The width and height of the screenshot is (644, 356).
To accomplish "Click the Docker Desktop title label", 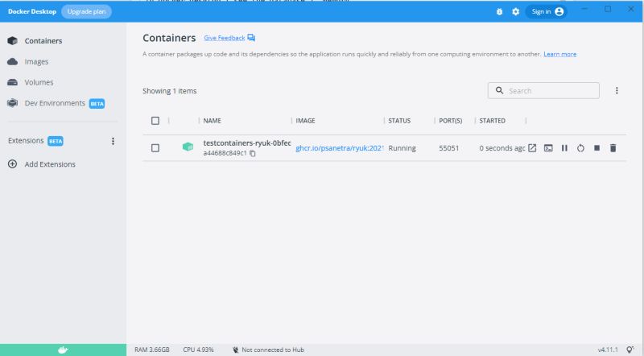I will click(32, 11).
